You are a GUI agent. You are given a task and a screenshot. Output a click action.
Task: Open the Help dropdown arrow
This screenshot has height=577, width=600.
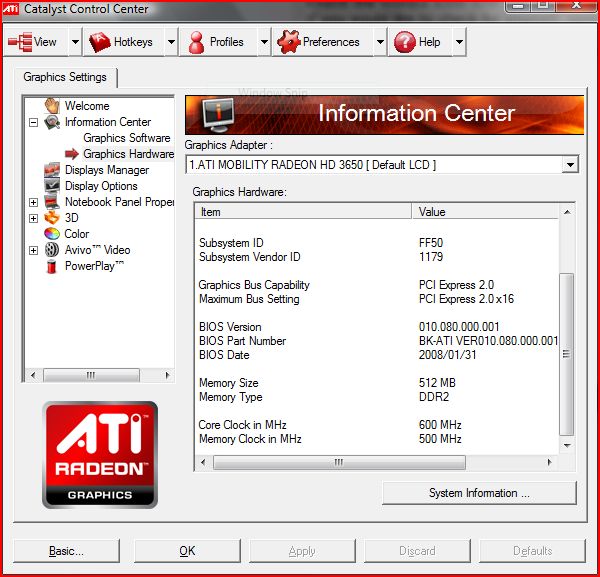pyautogui.click(x=459, y=42)
